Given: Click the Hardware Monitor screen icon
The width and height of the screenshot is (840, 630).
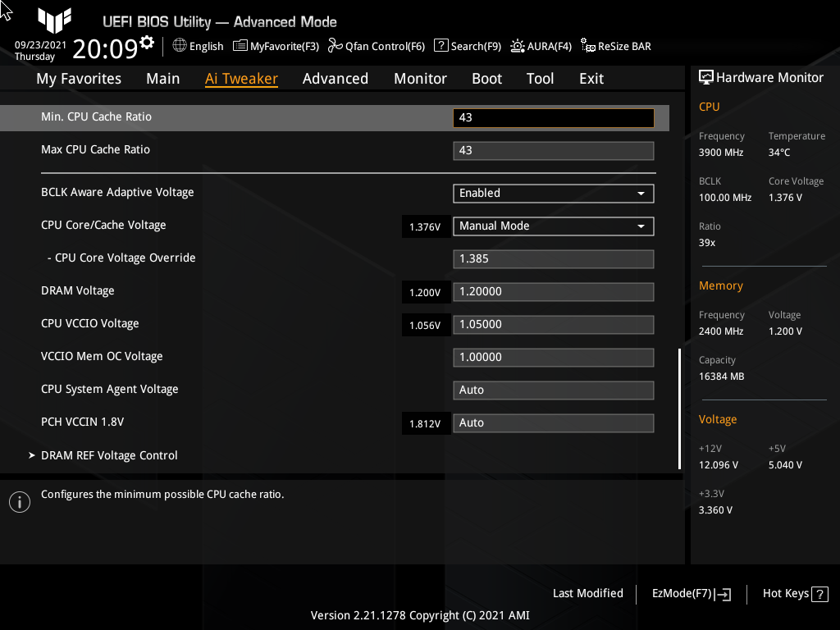Looking at the screenshot, I should pos(706,78).
